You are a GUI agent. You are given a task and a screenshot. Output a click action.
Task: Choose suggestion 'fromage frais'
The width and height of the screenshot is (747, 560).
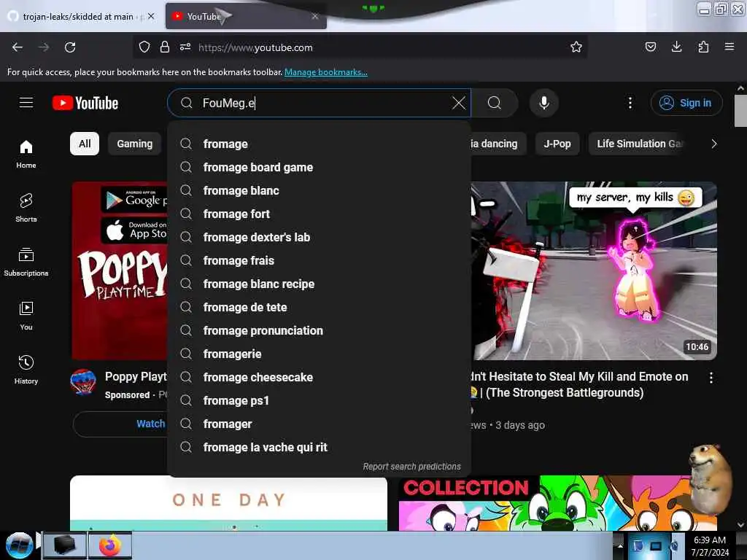coord(320,260)
